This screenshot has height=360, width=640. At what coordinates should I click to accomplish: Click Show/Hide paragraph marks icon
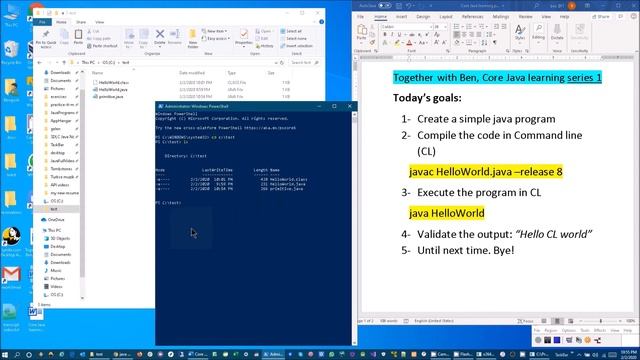[x=494, y=42]
